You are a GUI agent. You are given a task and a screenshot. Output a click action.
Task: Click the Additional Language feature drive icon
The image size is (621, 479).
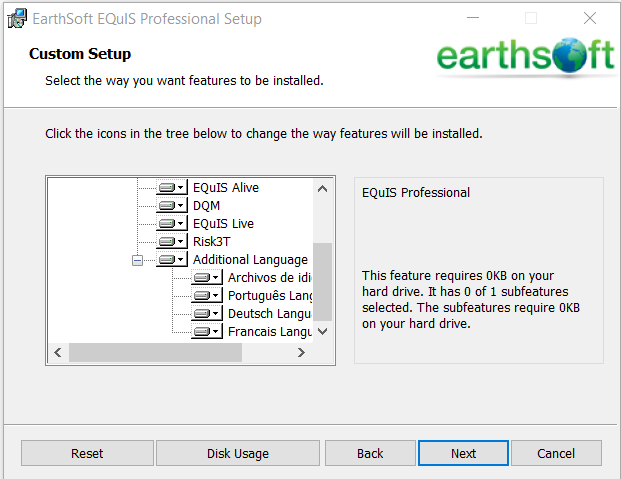[172, 260]
